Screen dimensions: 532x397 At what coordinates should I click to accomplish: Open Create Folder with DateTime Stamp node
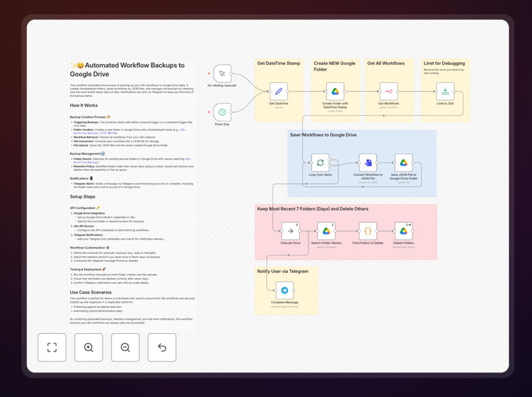click(335, 91)
